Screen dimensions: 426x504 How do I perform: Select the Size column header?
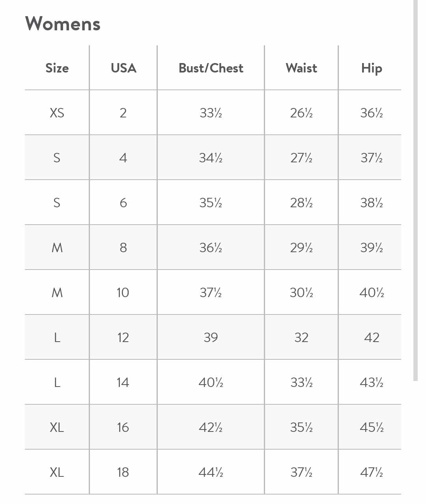tap(57, 68)
